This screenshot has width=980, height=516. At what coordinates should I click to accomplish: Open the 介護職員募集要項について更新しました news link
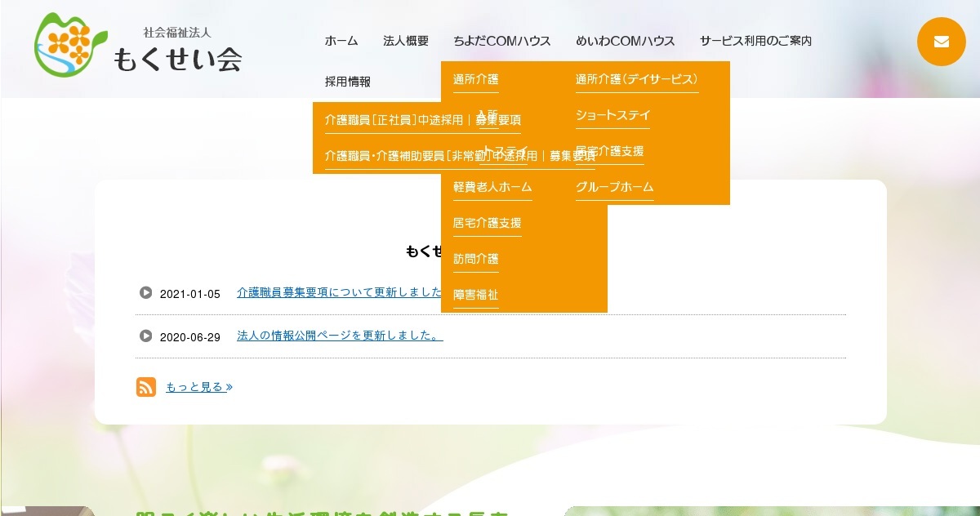[339, 292]
